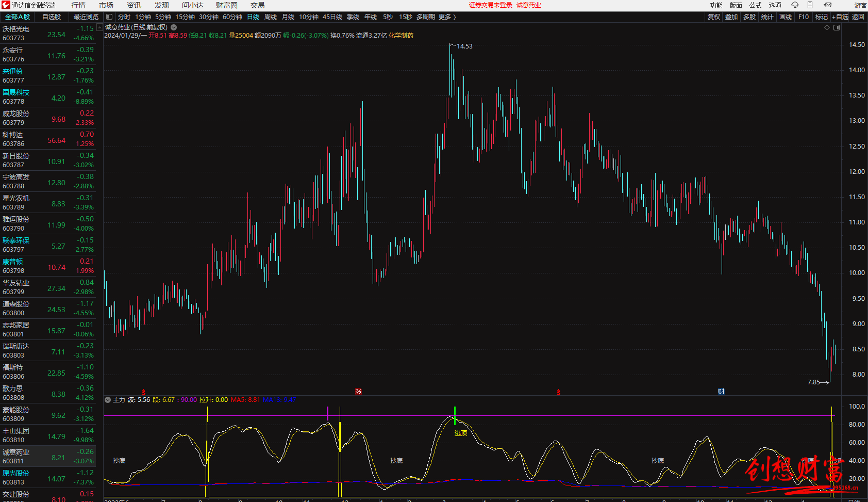Click the 游客 user link
The image size is (868, 502).
tap(860, 5)
